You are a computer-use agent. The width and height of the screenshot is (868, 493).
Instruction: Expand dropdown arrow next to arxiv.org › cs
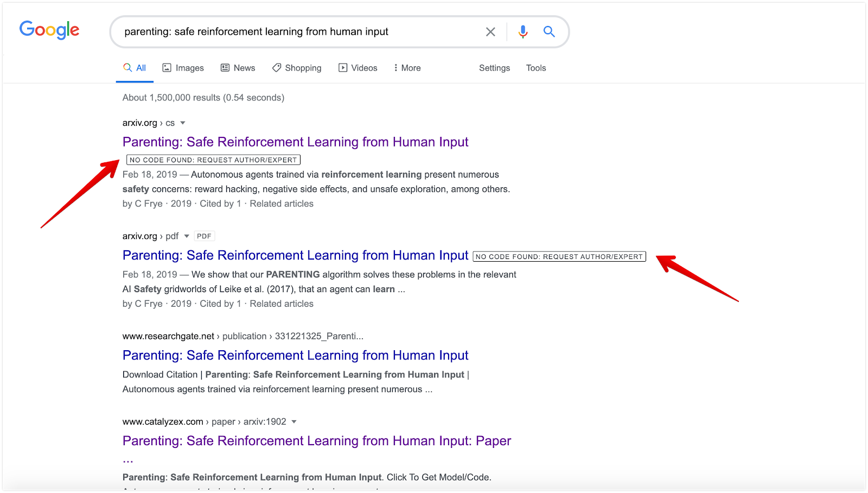coord(183,123)
